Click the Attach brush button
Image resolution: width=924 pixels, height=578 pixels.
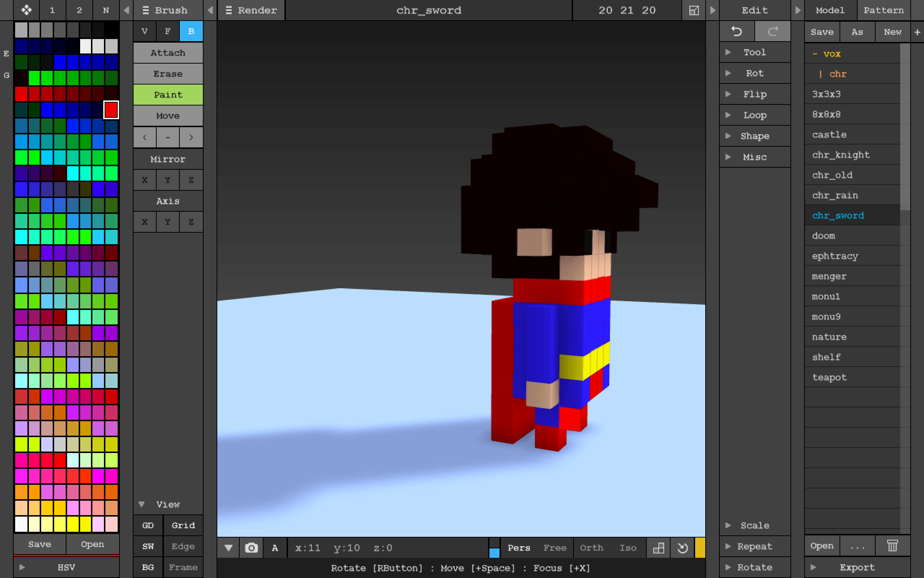coord(168,53)
